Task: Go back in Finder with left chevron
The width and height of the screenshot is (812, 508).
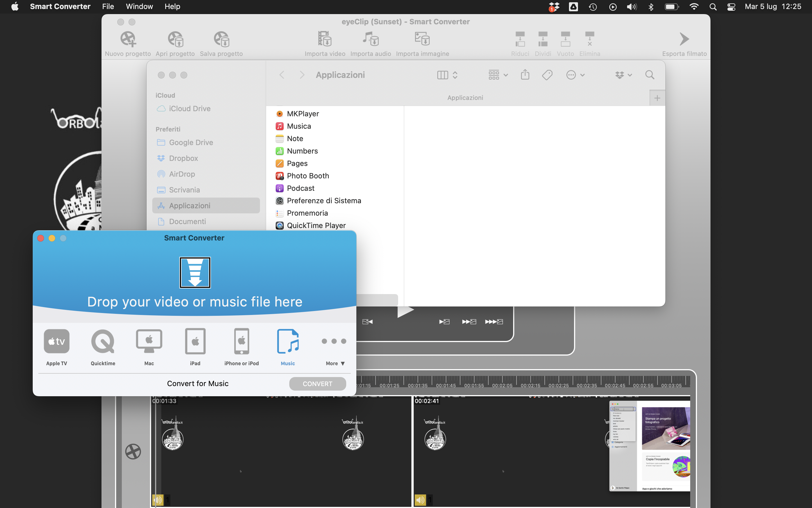Action: tap(282, 75)
